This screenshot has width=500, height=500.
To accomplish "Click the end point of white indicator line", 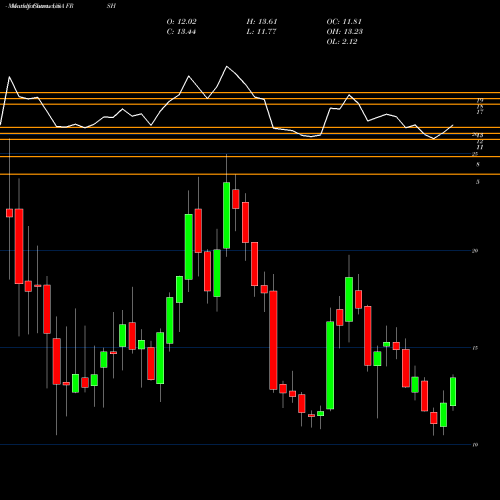I will (x=453, y=125).
